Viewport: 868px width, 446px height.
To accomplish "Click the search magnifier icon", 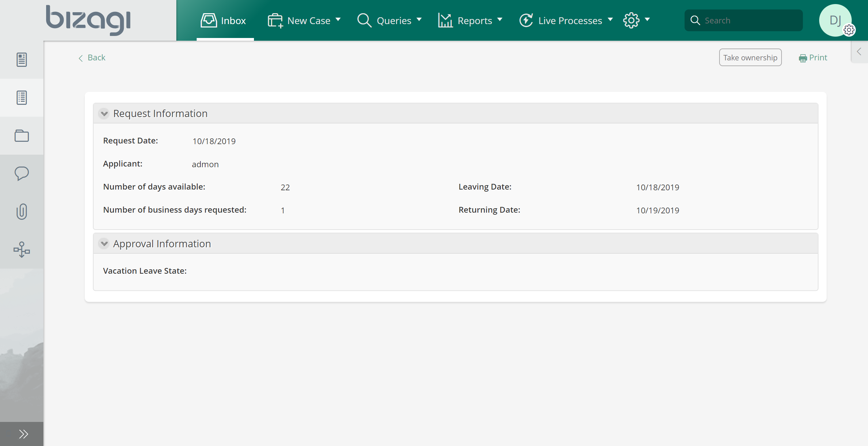I will [x=695, y=20].
